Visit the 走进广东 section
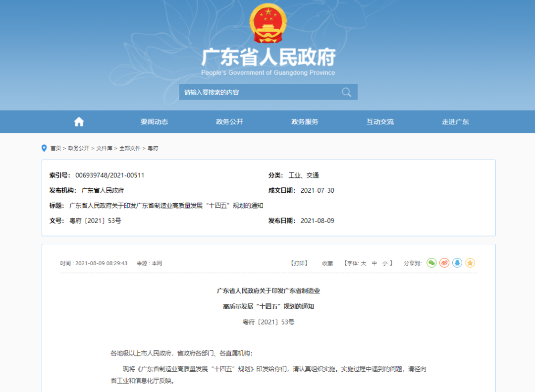 456,122
